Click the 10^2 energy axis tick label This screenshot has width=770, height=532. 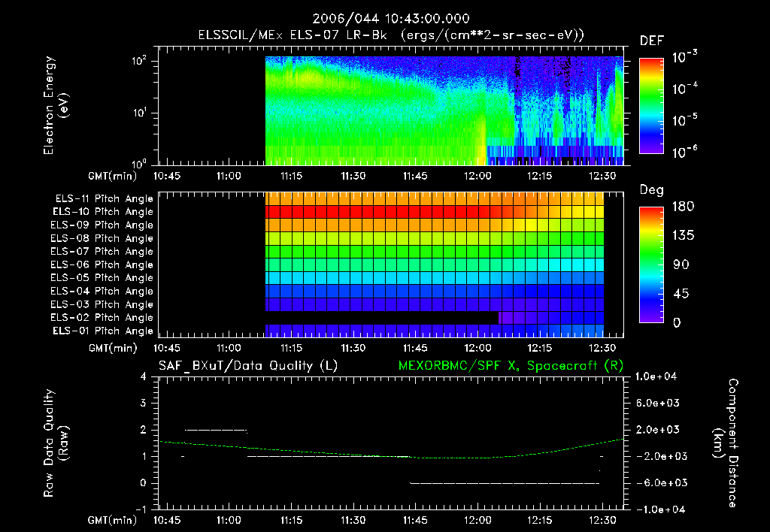tap(139, 61)
